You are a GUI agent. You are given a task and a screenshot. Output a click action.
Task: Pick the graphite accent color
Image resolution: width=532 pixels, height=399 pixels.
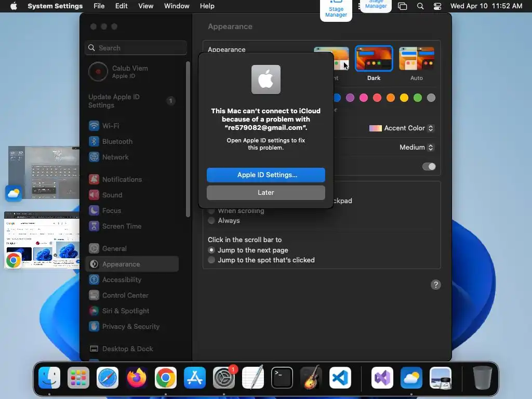pos(431,98)
